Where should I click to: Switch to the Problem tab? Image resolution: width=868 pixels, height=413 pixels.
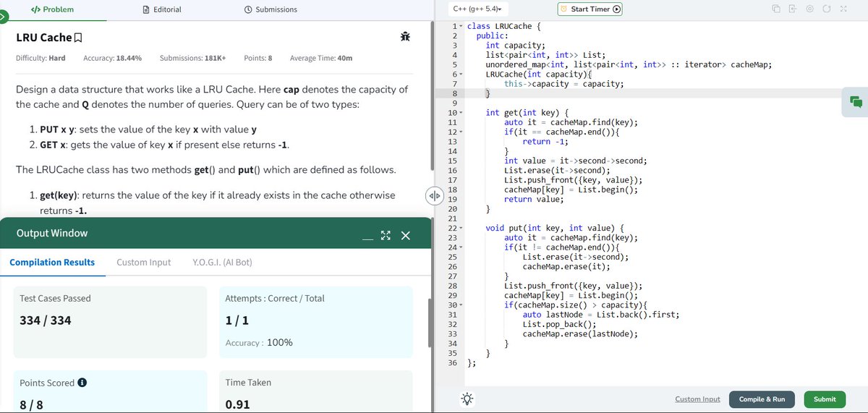coord(51,9)
